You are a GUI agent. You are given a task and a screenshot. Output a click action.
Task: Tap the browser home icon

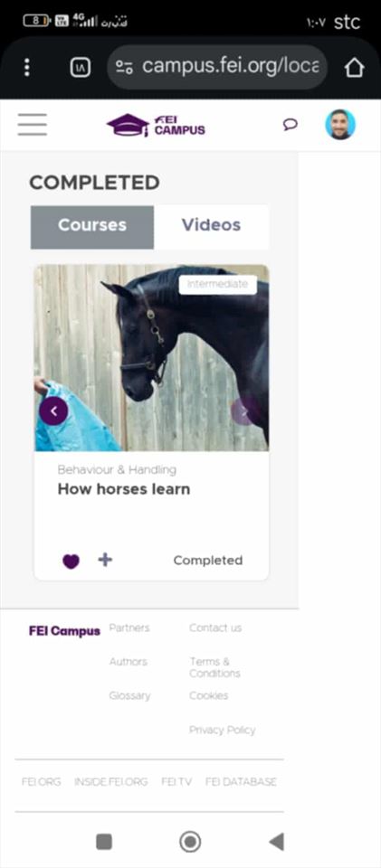click(x=355, y=68)
